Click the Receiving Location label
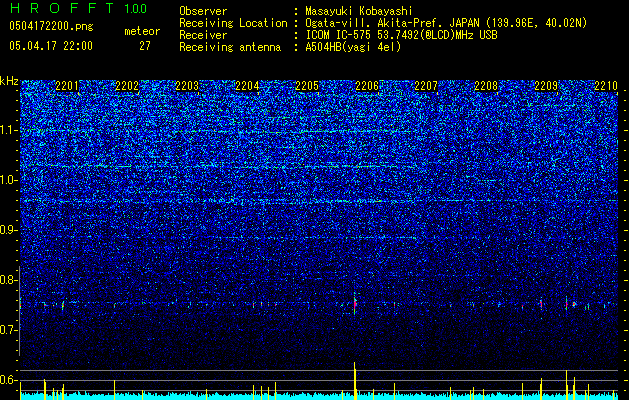 (x=233, y=23)
